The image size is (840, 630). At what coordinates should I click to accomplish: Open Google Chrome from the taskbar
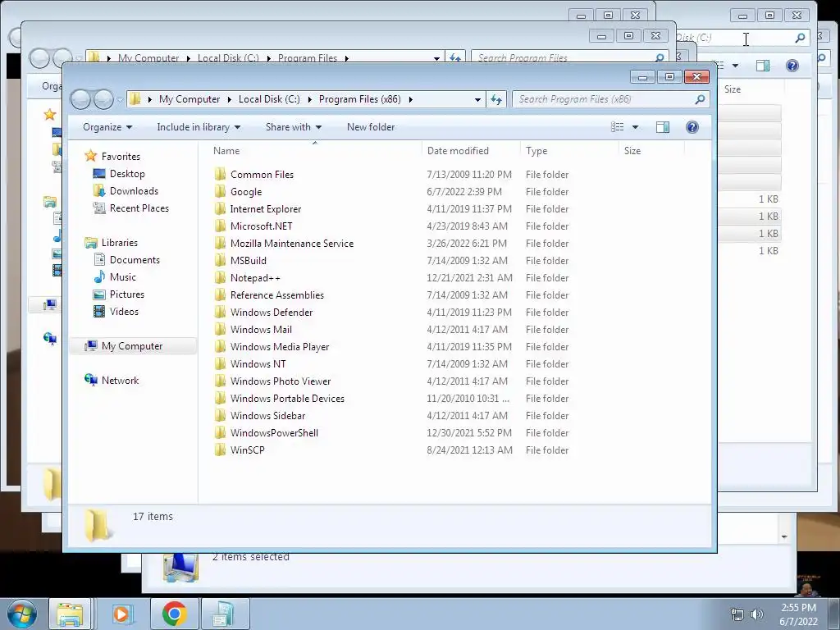[174, 614]
